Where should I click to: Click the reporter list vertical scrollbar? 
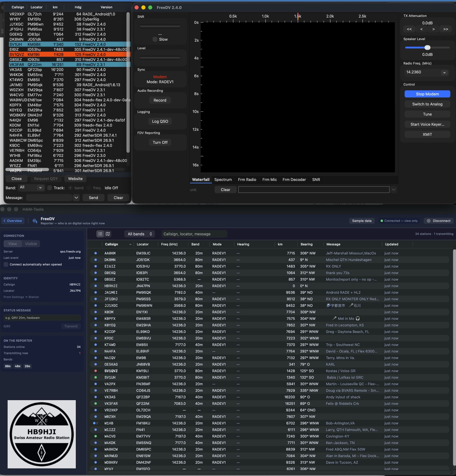point(128,83)
